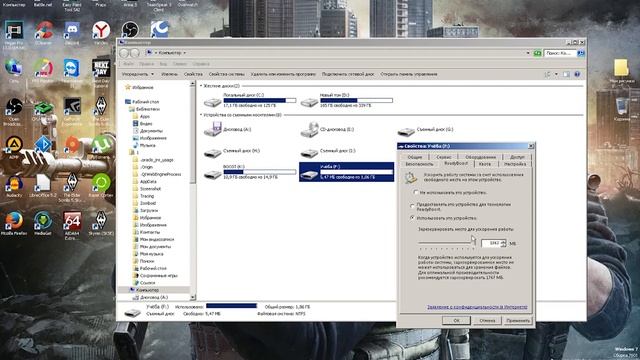Select the Local Disk (C:) drive
The image size is (640, 360).
(x=250, y=100)
